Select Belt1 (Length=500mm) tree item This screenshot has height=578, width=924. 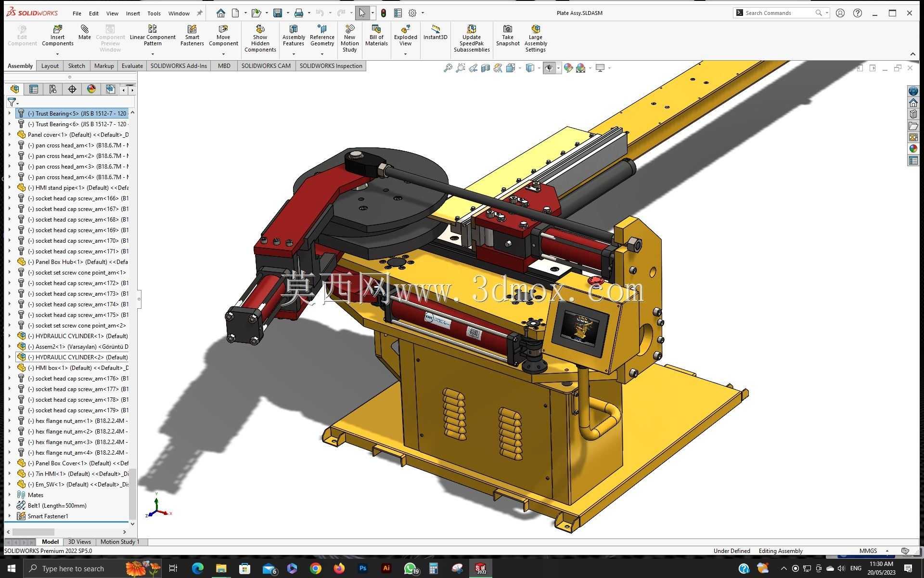point(57,506)
